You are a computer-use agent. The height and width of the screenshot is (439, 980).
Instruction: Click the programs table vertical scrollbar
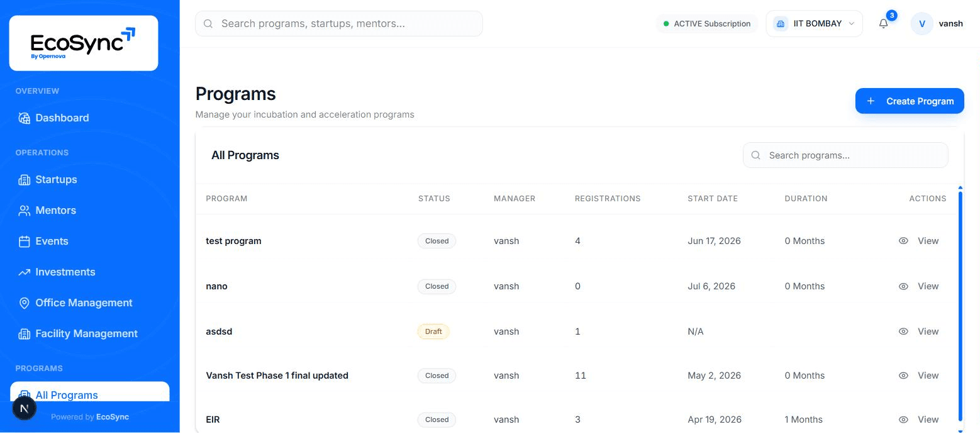coord(960,306)
